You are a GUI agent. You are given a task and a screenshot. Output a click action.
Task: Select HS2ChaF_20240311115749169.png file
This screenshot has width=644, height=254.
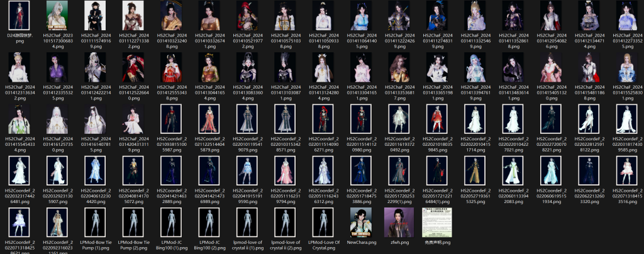(x=95, y=16)
